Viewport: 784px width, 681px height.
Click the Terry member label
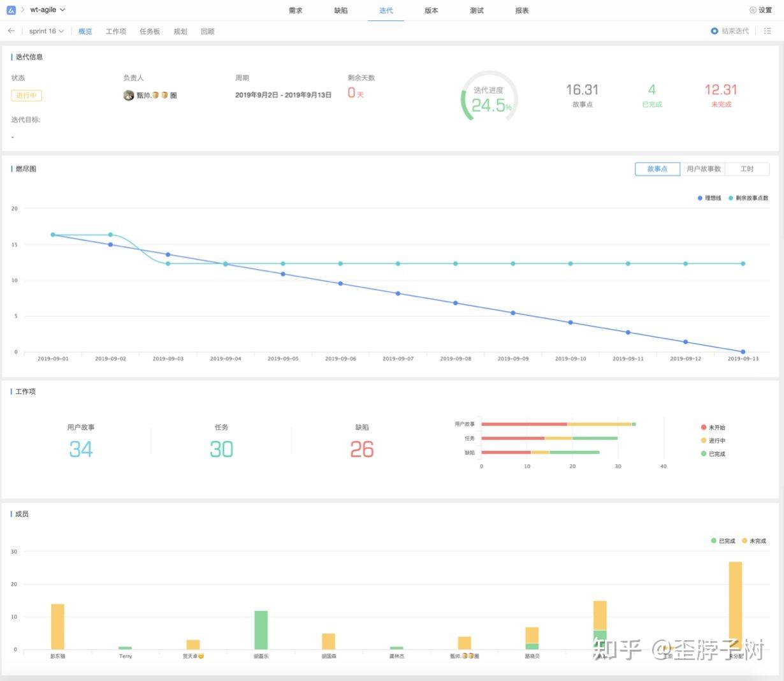[126, 656]
